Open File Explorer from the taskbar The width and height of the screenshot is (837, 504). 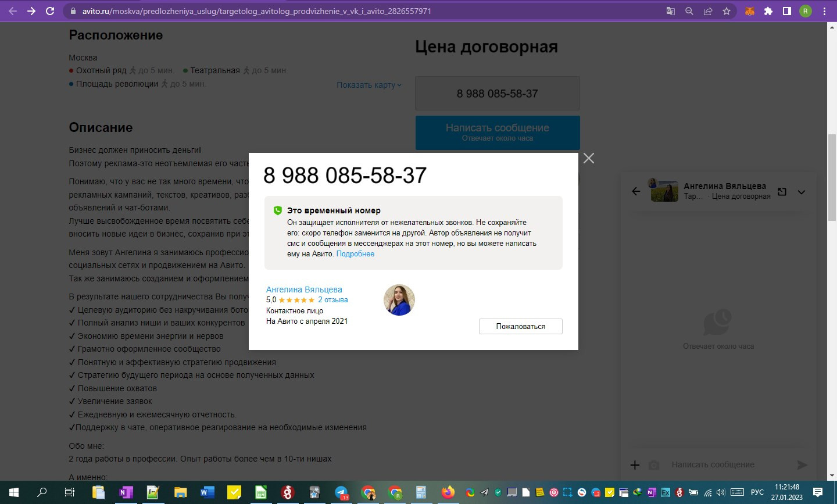point(180,492)
